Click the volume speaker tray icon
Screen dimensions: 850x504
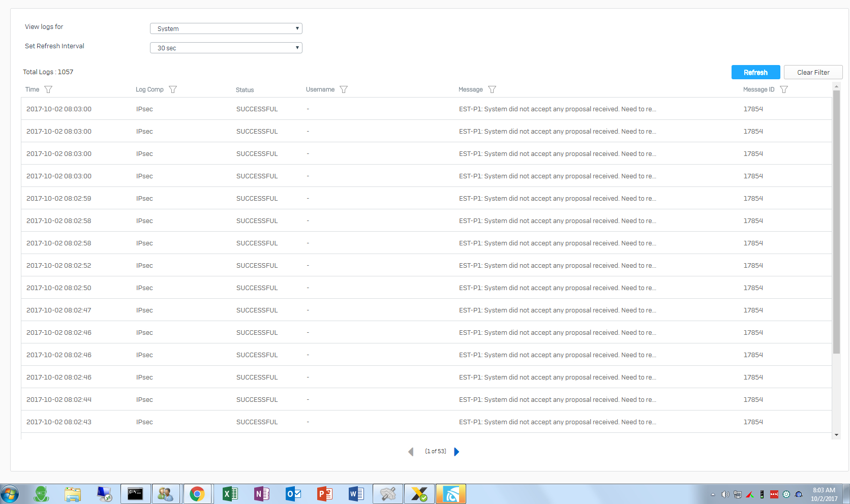coord(725,494)
